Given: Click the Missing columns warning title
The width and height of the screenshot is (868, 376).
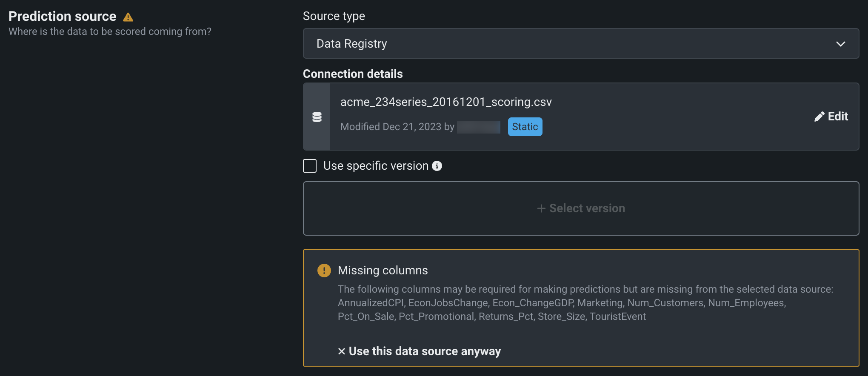Looking at the screenshot, I should [x=383, y=271].
